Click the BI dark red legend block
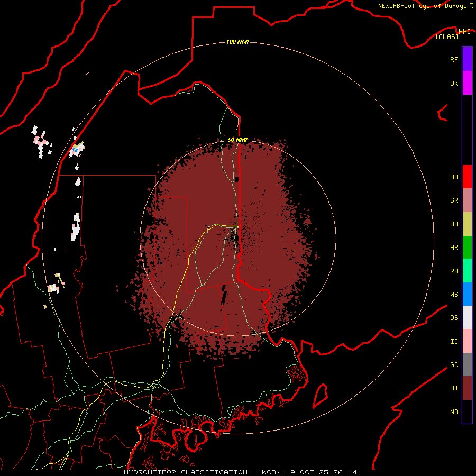Viewport: 476px width, 476px height. 467,388
